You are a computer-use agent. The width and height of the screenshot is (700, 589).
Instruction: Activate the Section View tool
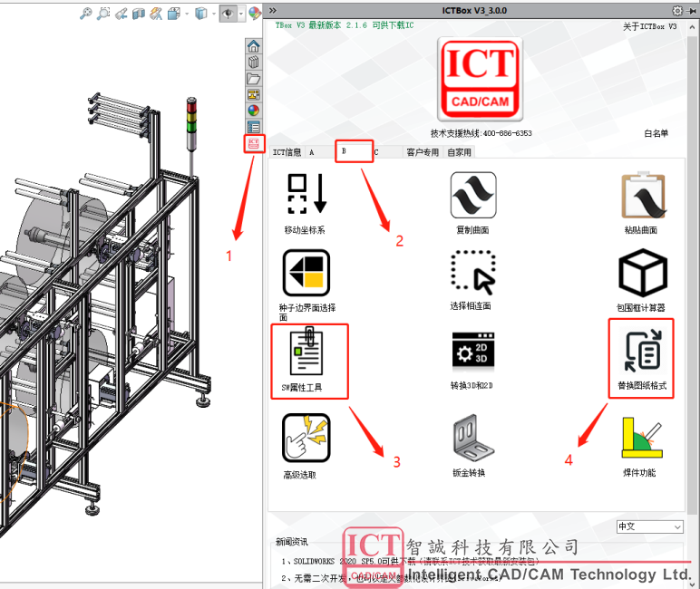tap(139, 14)
